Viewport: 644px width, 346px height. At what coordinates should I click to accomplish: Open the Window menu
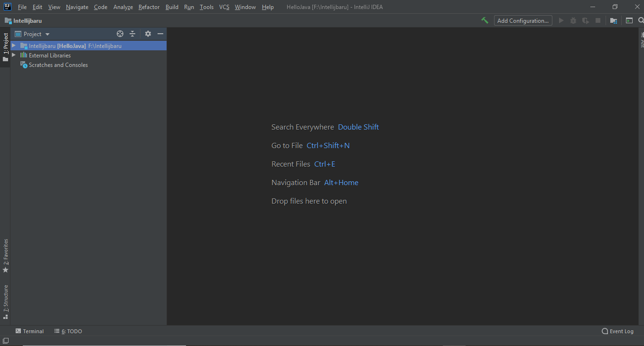245,7
